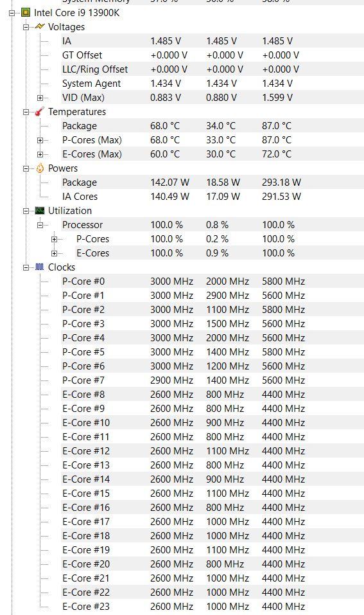Click the 142.07 W Package current value

tap(169, 182)
